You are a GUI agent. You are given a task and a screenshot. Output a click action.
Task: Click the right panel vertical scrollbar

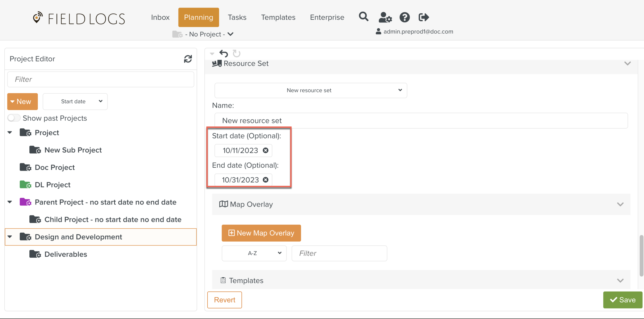[641, 255]
